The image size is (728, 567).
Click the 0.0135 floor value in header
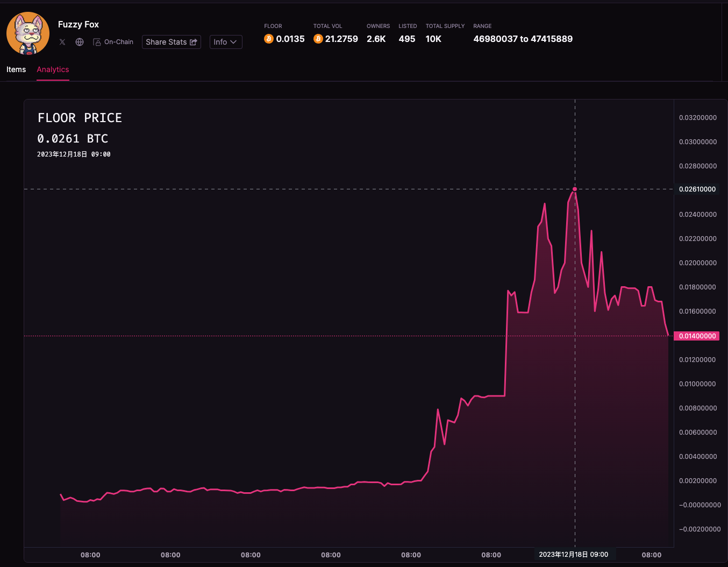290,39
